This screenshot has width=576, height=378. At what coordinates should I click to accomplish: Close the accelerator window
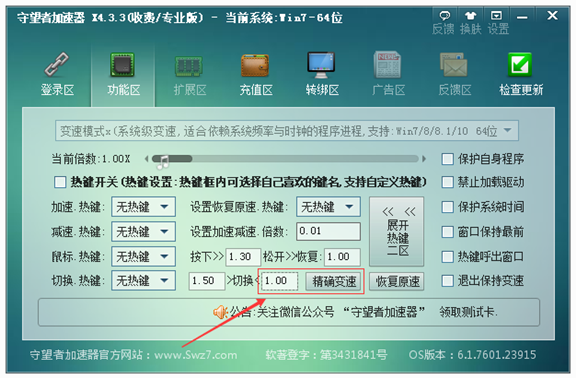(552, 15)
